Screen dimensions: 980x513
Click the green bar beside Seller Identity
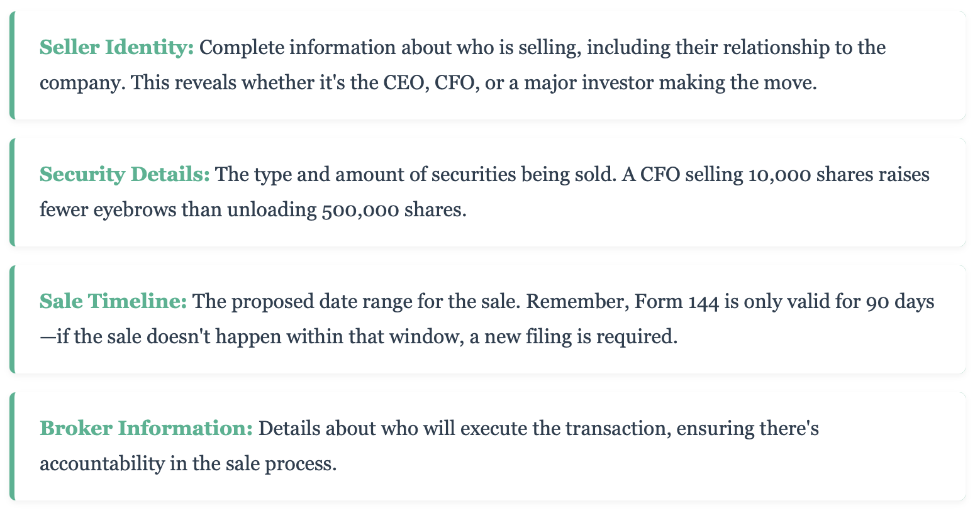click(12, 65)
